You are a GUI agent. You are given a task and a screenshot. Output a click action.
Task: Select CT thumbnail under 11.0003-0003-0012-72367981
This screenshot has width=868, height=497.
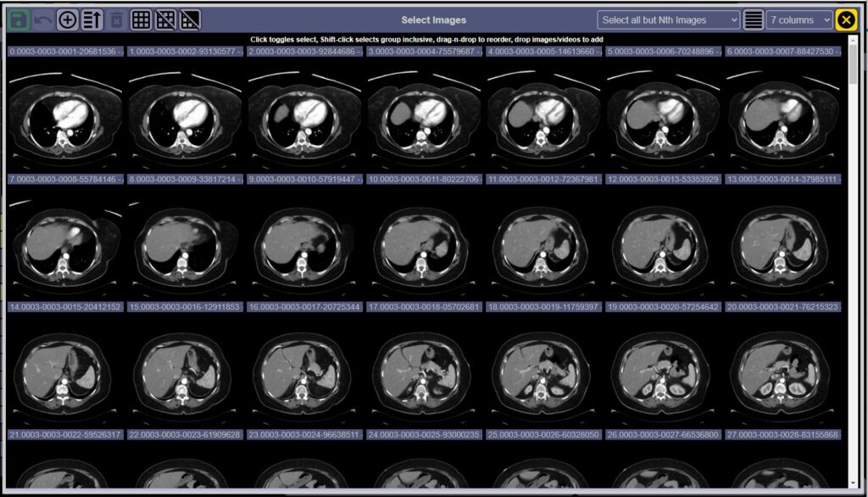click(543, 243)
